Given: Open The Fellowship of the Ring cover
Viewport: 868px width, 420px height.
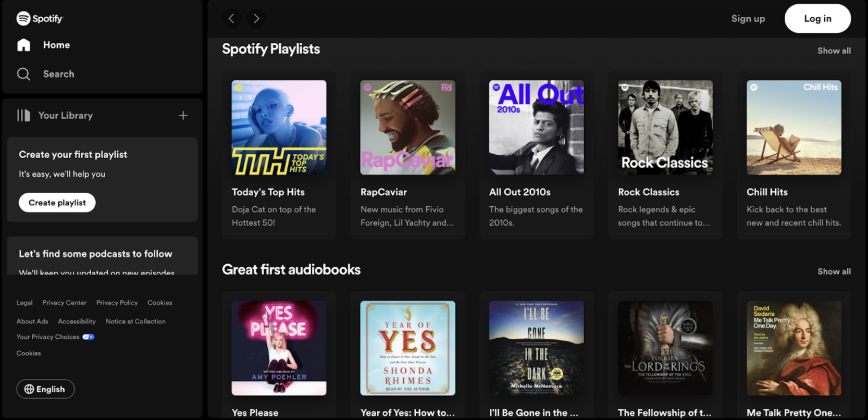Looking at the screenshot, I should pos(665,348).
